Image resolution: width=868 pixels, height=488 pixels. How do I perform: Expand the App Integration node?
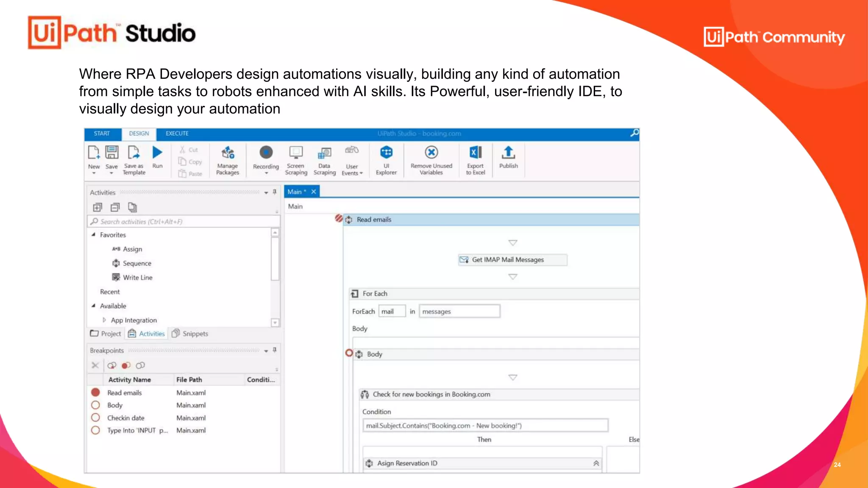104,320
